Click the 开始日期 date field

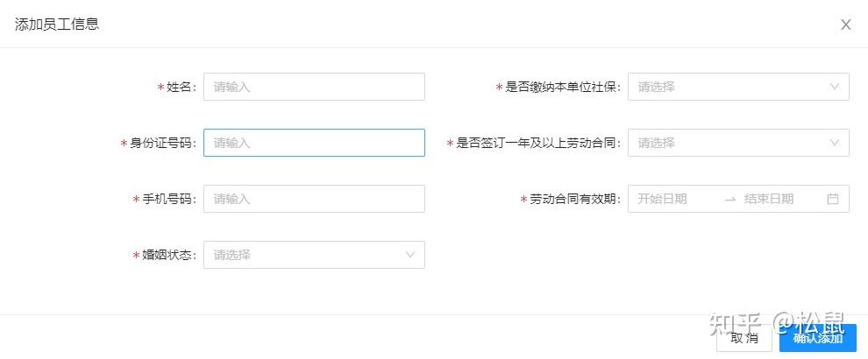[672, 199]
